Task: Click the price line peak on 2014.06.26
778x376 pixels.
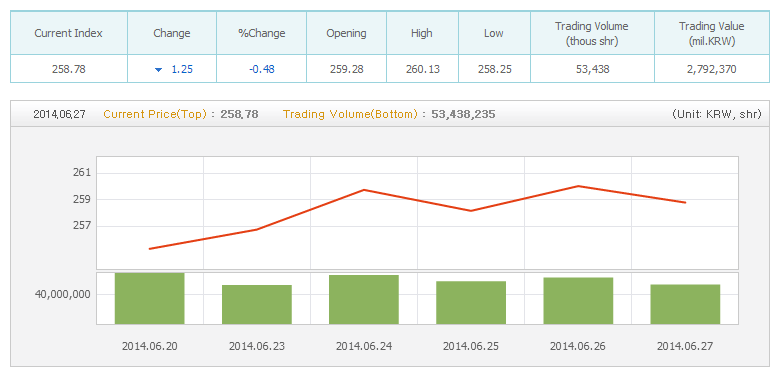Action: click(578, 186)
